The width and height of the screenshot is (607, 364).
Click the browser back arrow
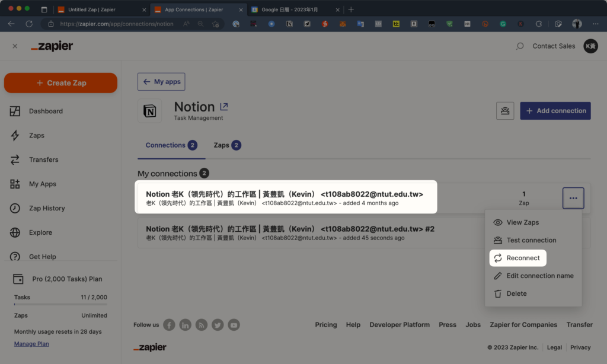coord(11,24)
